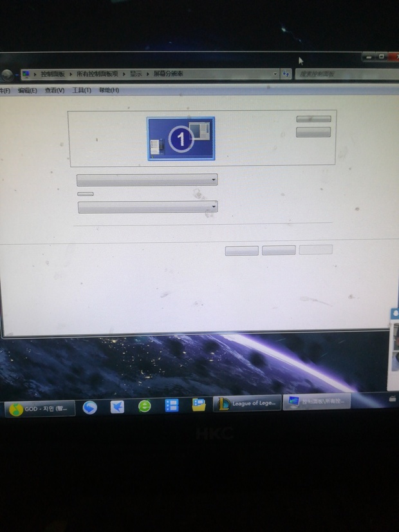The height and width of the screenshot is (532, 399).
Task: Click the address bar refresh button
Action: tap(286, 73)
